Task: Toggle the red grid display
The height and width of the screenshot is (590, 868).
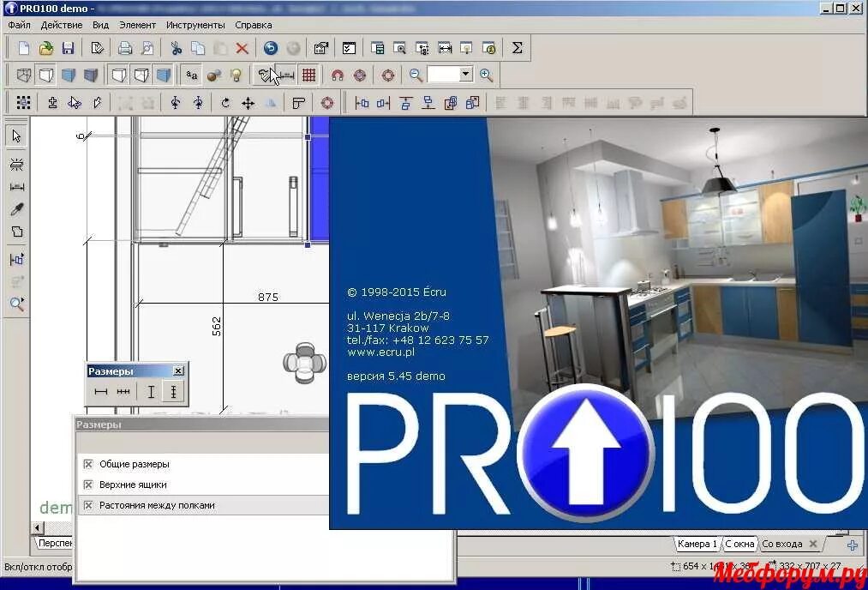Action: coord(308,75)
